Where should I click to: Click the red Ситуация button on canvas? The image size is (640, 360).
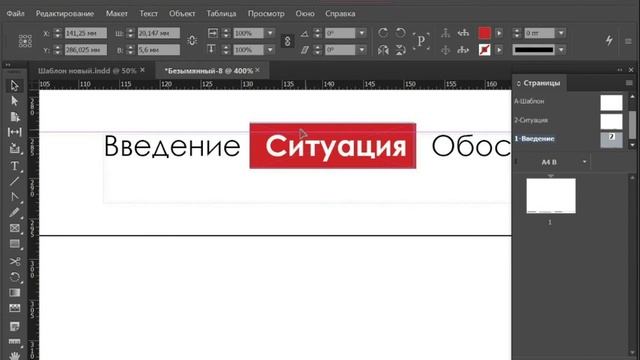click(x=333, y=146)
